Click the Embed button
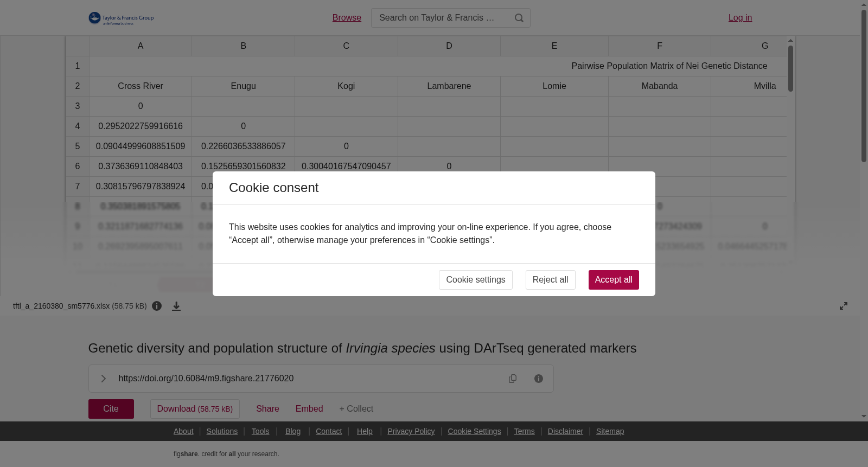The height and width of the screenshot is (467, 868). point(309,409)
